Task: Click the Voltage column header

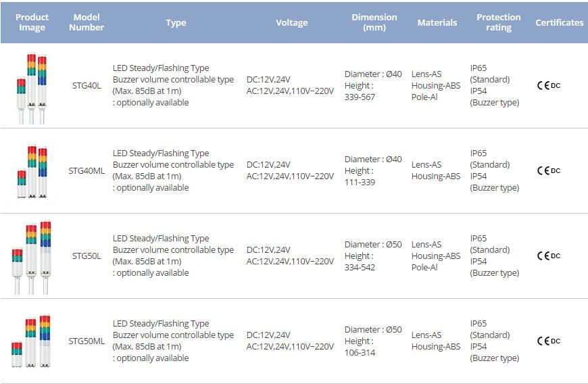Action: tap(291, 22)
